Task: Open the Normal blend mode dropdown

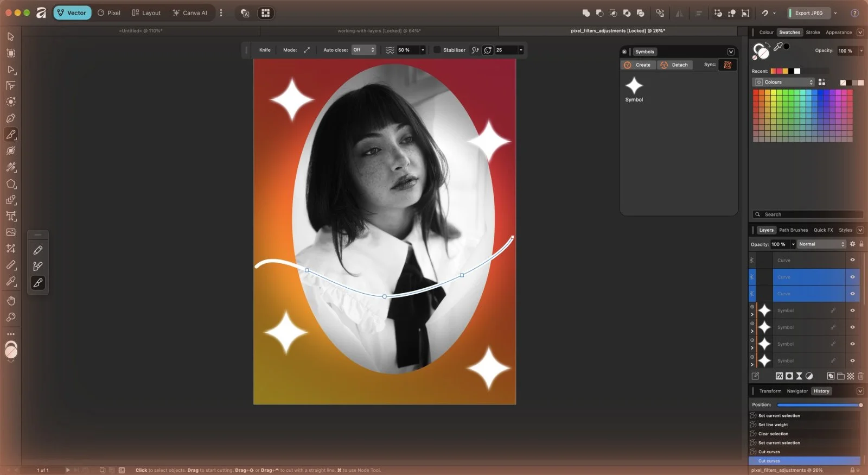Action: click(x=821, y=244)
